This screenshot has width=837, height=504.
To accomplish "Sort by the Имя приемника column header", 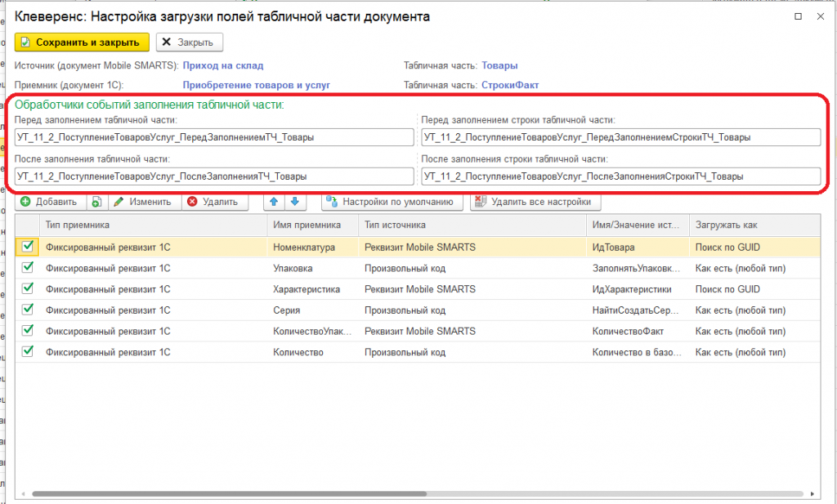I will 313,225.
